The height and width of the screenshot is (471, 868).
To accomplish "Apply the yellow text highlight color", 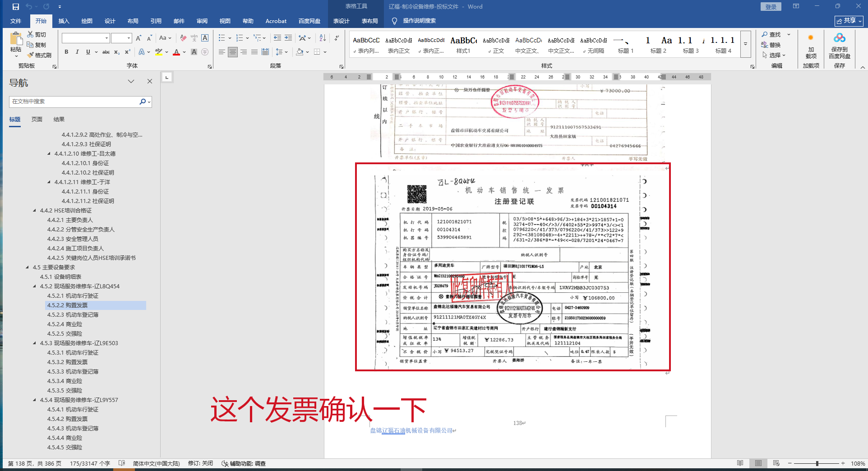I will click(x=158, y=52).
